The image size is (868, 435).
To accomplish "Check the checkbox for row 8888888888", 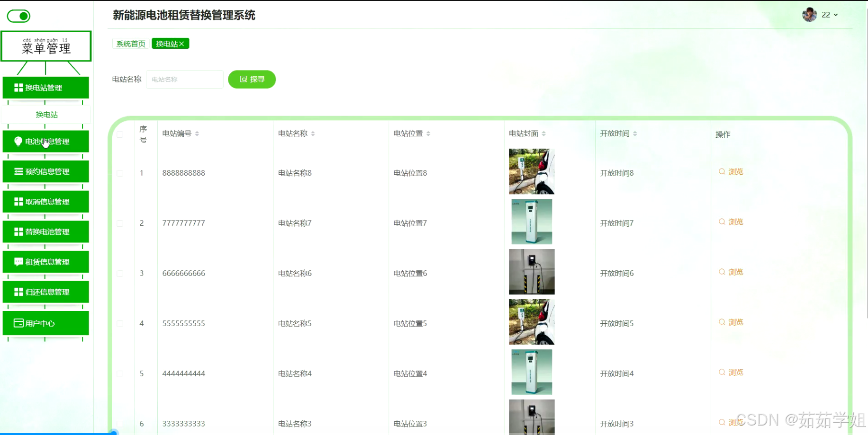I will click(x=120, y=173).
